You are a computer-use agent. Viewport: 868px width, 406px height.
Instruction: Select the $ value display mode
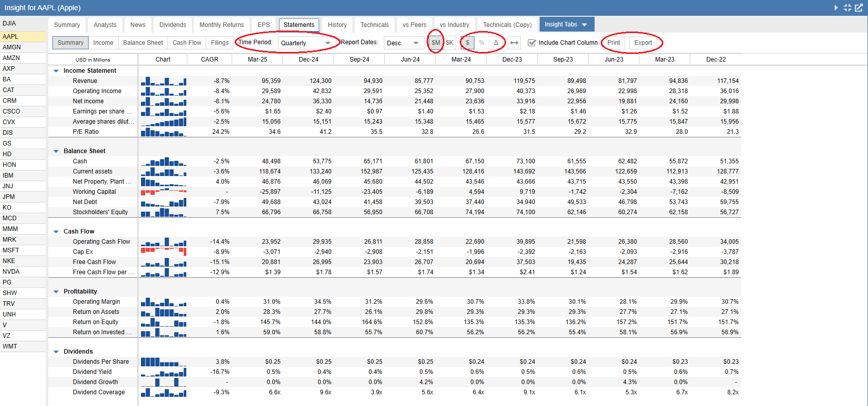[x=467, y=43]
